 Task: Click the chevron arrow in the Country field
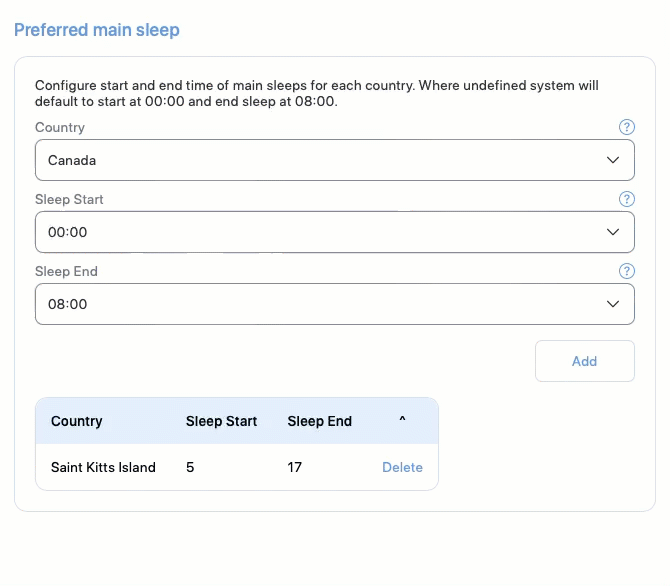(x=613, y=160)
